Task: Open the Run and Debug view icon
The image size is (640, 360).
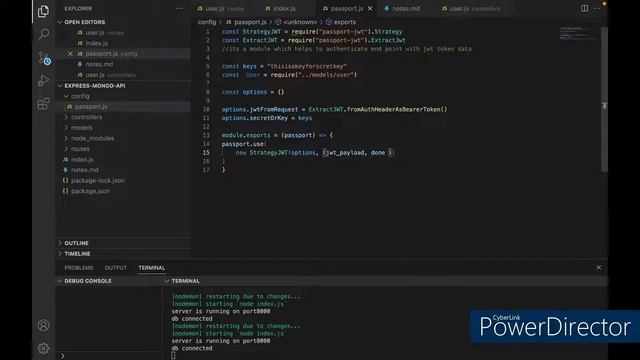Action: (x=43, y=80)
